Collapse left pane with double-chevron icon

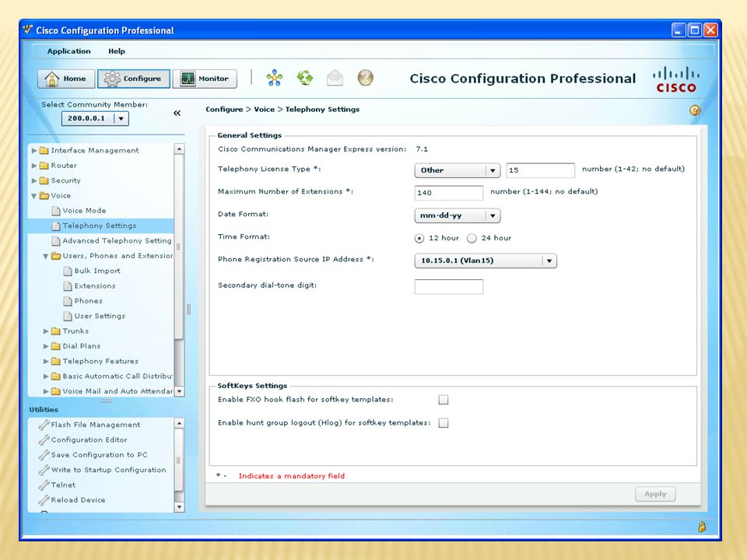(177, 113)
